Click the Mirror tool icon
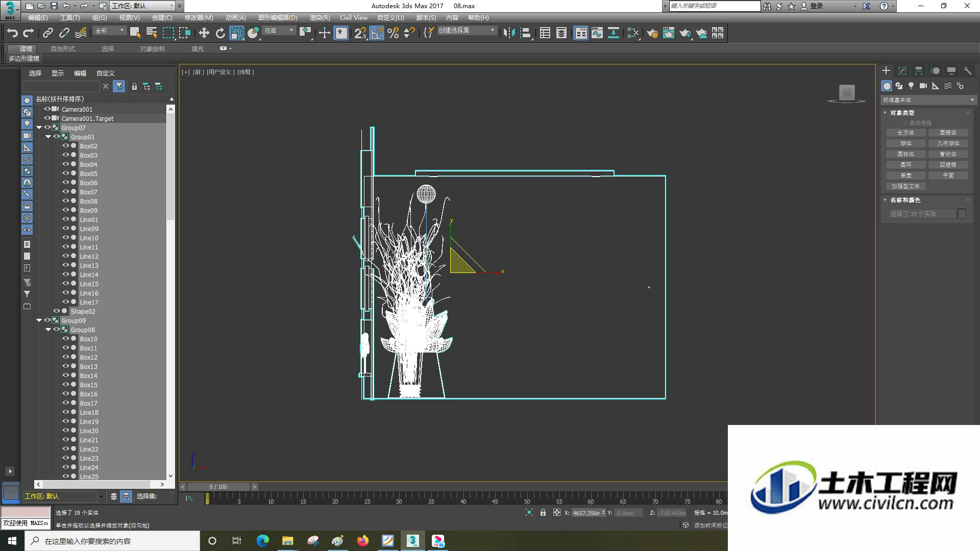This screenshot has height=551, width=980. (509, 33)
